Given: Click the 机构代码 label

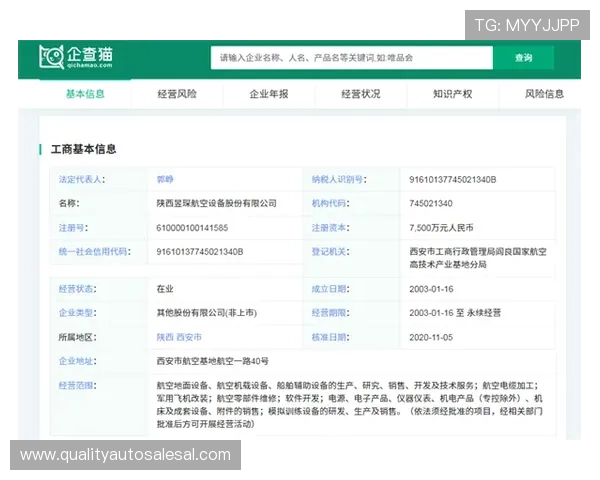Looking at the screenshot, I should [330, 203].
